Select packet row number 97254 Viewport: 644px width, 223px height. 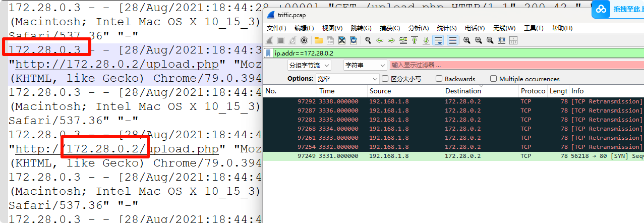pos(453,147)
